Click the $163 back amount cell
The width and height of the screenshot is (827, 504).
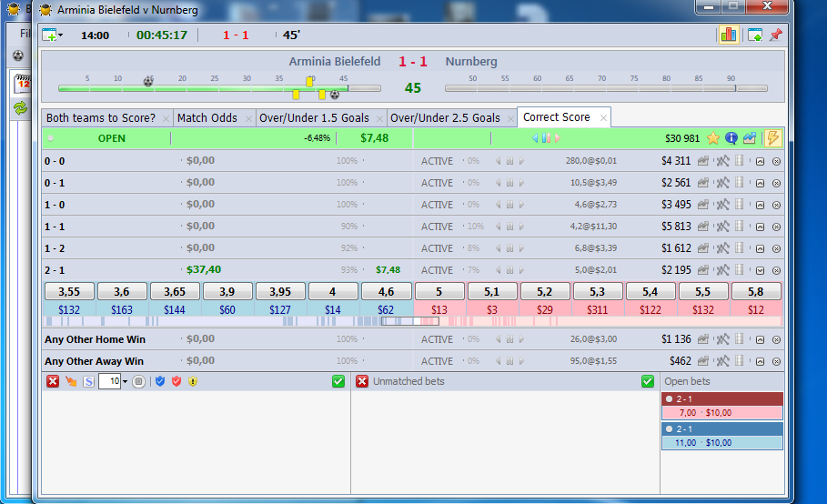click(x=122, y=309)
